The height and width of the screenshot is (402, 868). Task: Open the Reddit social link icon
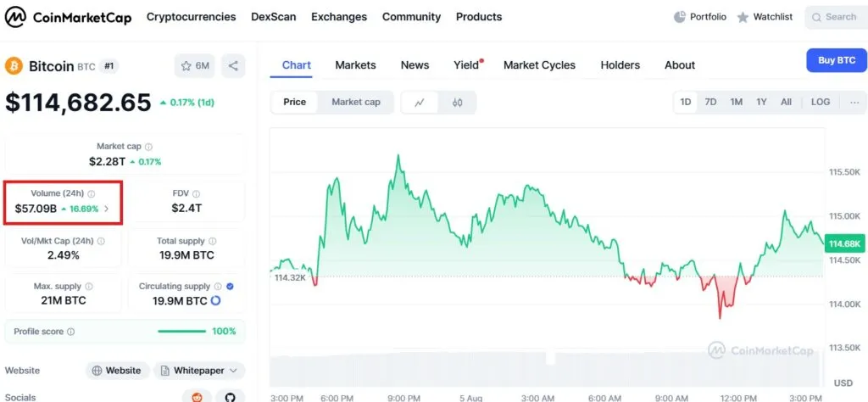(x=197, y=396)
